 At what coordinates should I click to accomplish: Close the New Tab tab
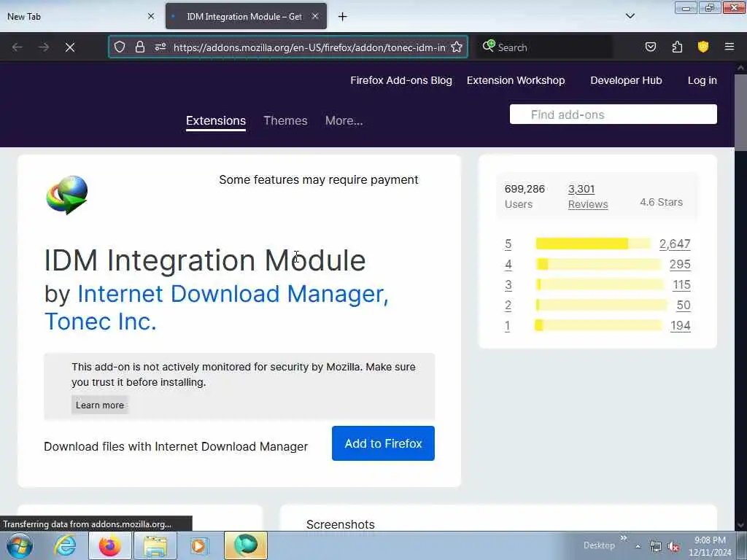coord(151,16)
